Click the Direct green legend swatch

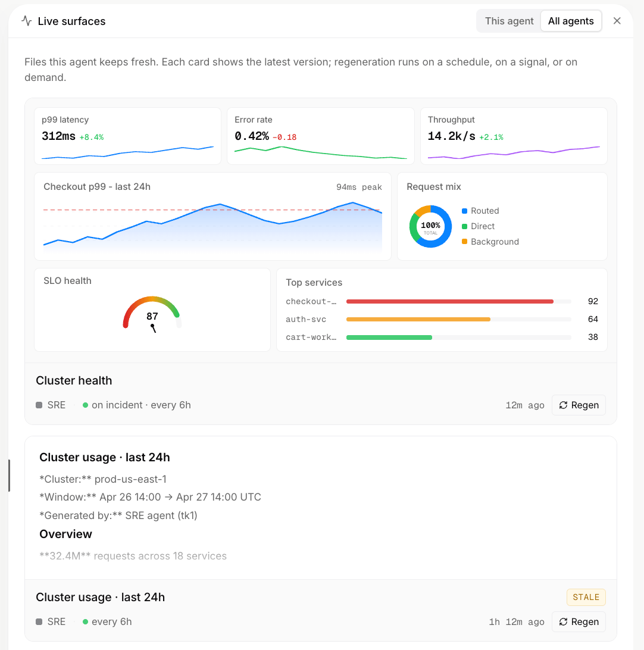465,226
